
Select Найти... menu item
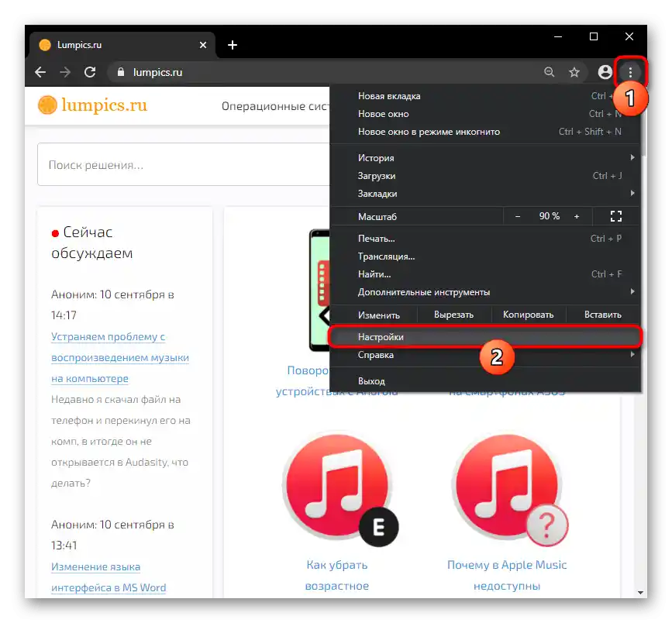tap(485, 274)
